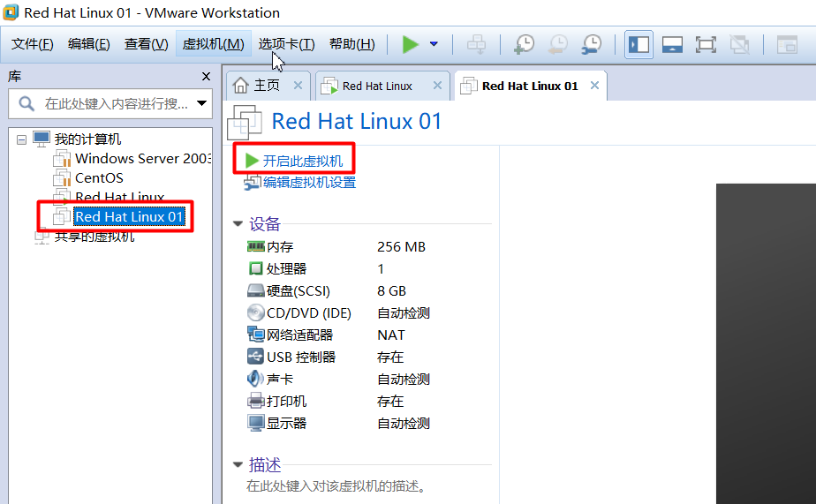Open the power options dropdown arrow beside play
816x504 pixels.
click(434, 44)
